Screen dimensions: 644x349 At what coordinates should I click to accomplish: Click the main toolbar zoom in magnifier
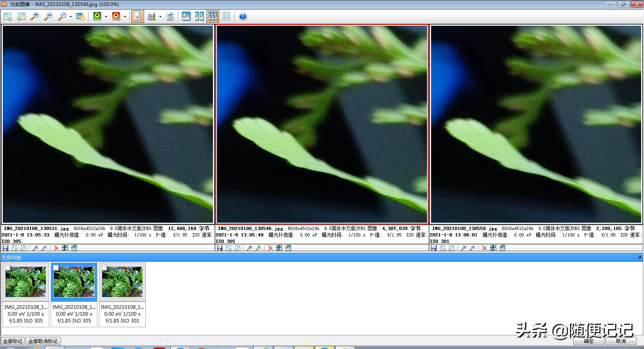click(35, 16)
